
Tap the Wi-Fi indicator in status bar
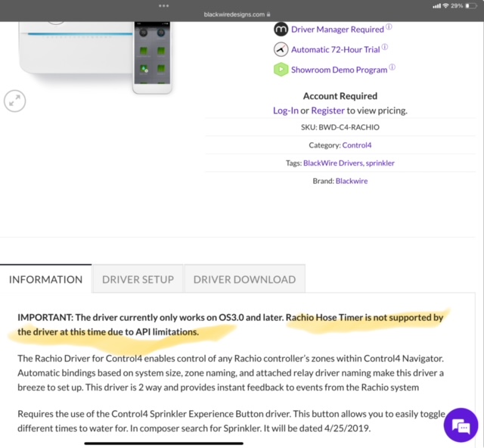click(x=445, y=6)
